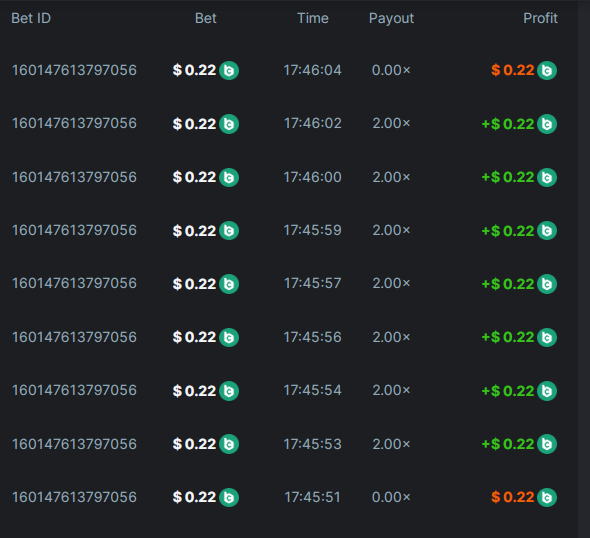Click the bet coin icon at 17:46:04
The width and height of the screenshot is (590, 538).
[229, 70]
